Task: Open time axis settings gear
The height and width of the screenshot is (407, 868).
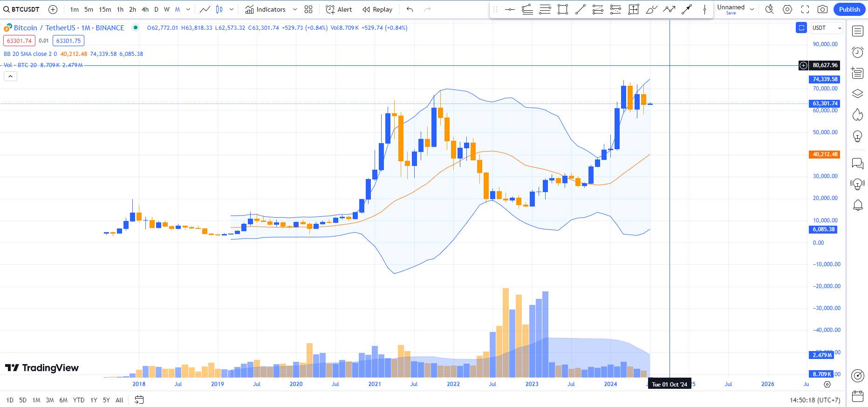Action: [x=827, y=385]
